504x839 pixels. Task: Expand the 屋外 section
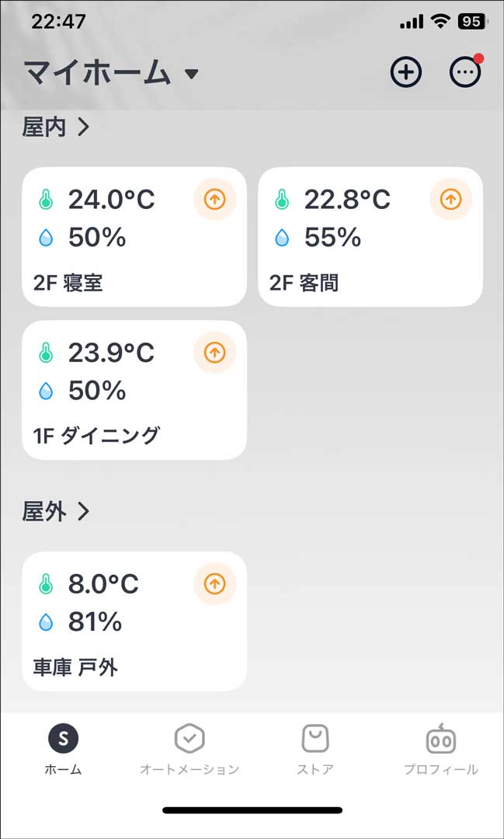(56, 511)
